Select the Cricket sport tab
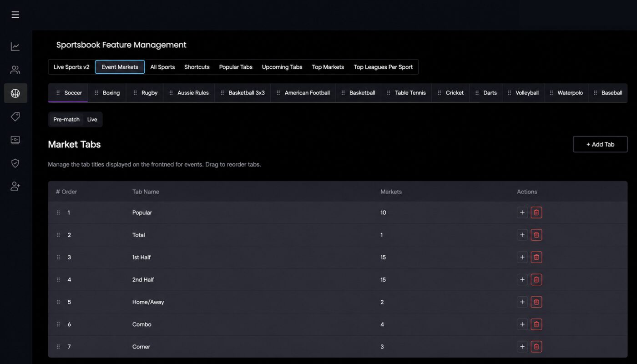 (450, 93)
